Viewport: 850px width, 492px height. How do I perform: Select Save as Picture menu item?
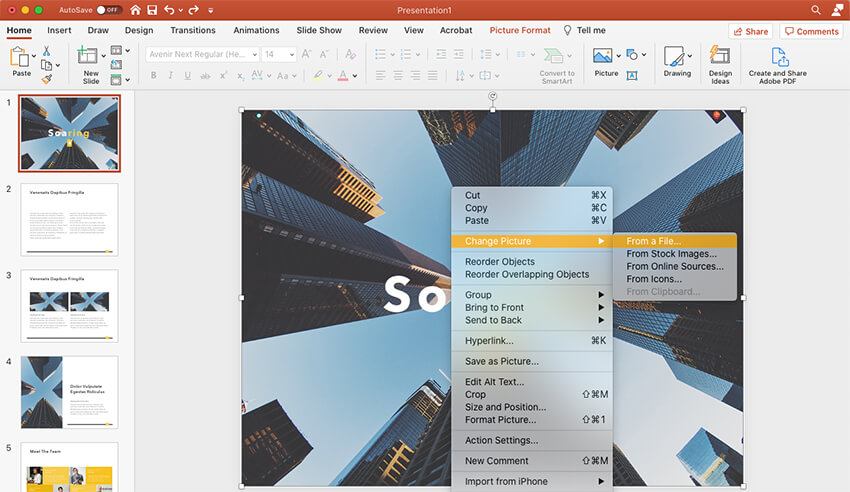532,361
